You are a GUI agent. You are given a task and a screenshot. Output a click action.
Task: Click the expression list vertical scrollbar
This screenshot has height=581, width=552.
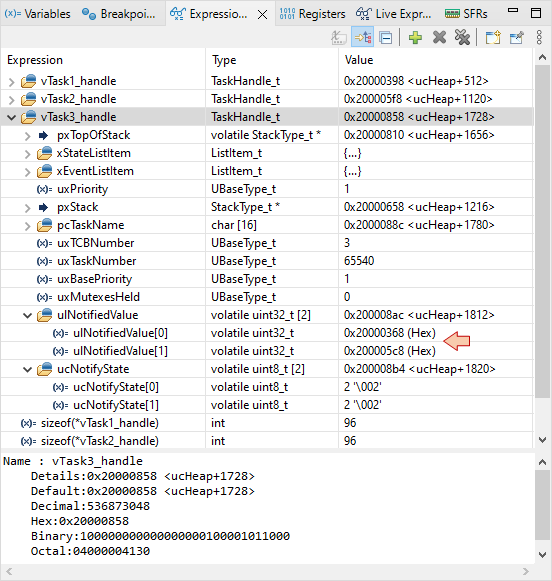(x=542, y=231)
